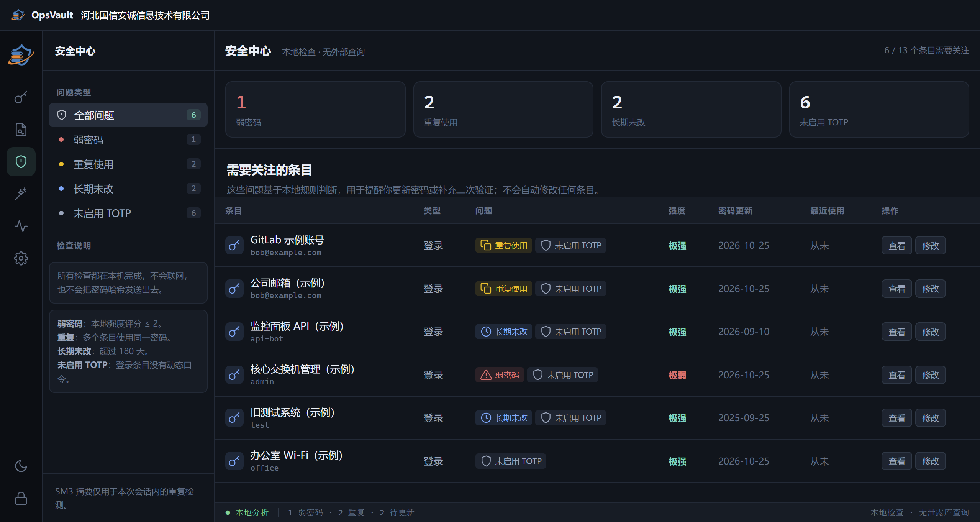View the 监控面板 API entry

point(897,332)
